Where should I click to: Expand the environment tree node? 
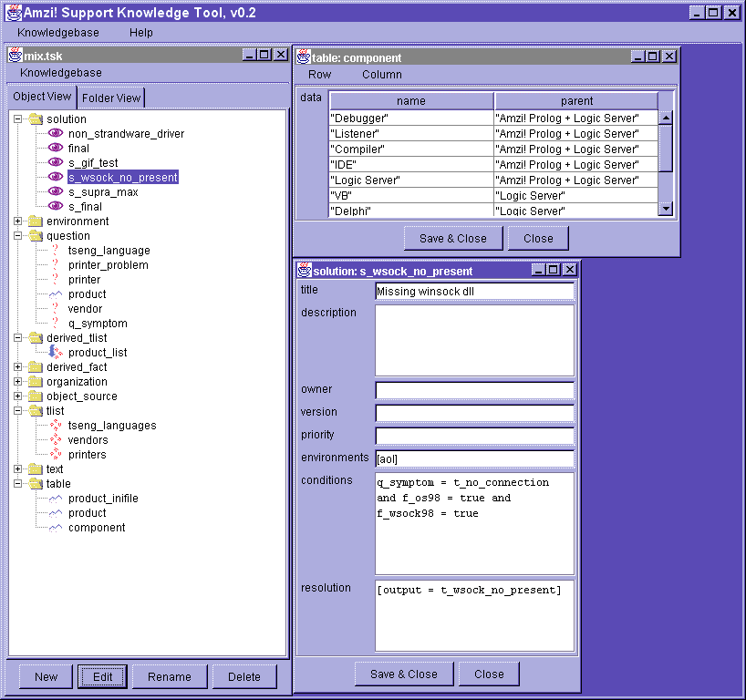click(x=17, y=221)
